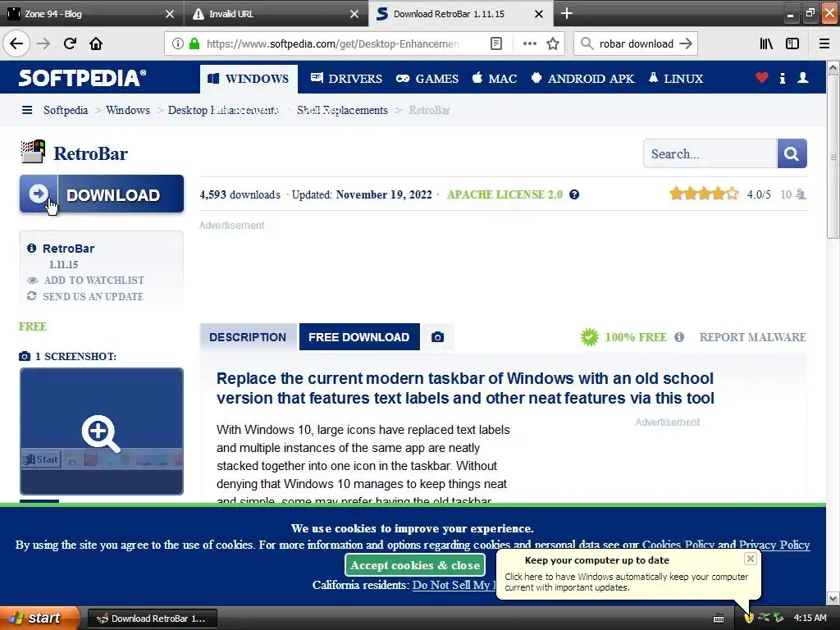The height and width of the screenshot is (630, 840).
Task: Bookmark this page with the star
Action: 553,43
